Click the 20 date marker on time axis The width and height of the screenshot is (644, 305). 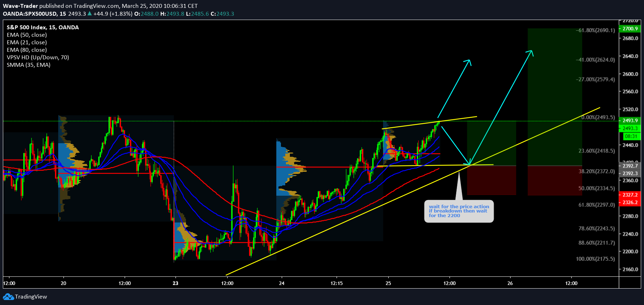click(64, 283)
